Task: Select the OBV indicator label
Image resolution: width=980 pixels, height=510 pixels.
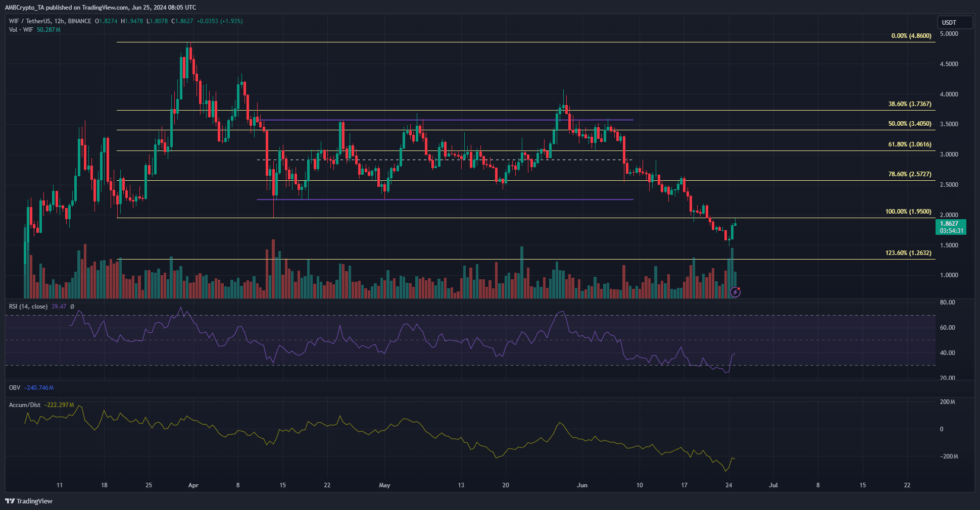Action: point(15,388)
